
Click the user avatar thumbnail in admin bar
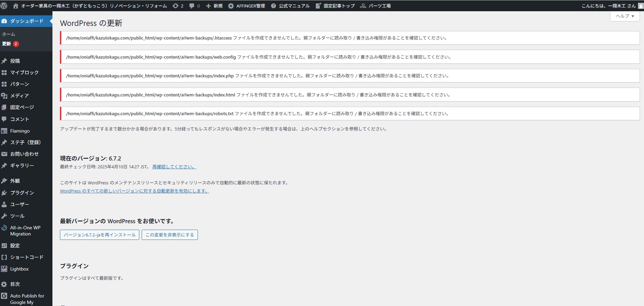641,6
